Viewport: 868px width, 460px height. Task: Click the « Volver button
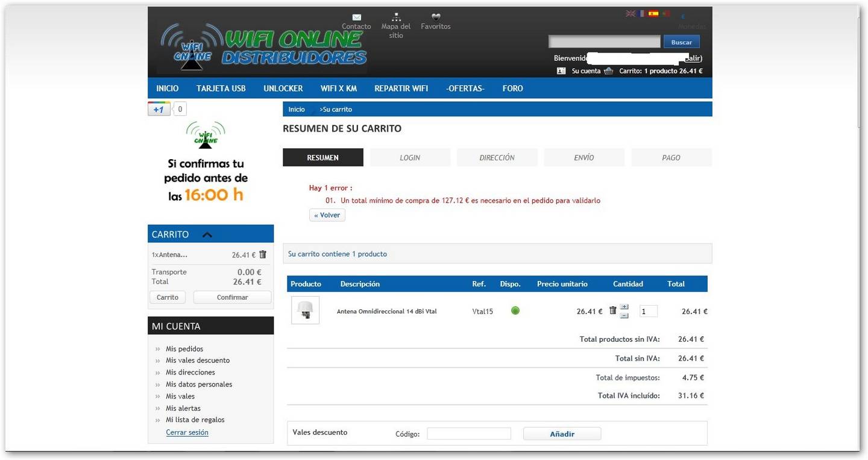tap(327, 215)
